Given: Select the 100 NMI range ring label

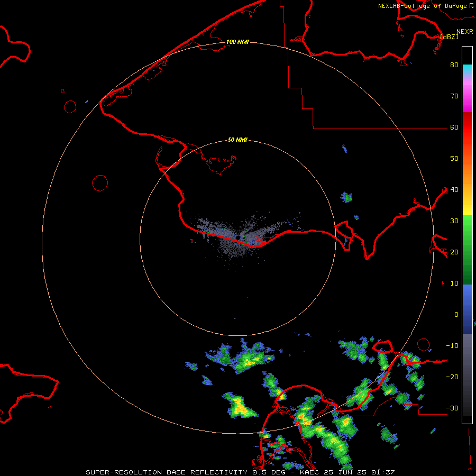Looking at the screenshot, I should [237, 42].
